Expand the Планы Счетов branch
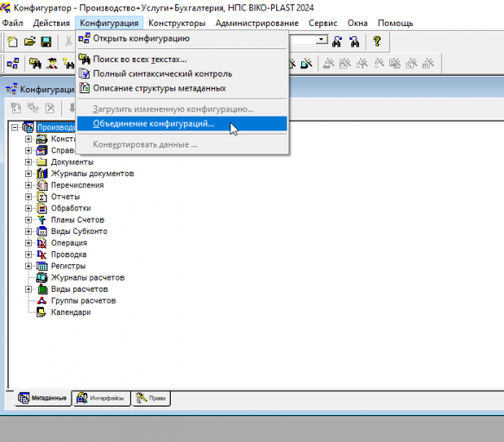 point(28,220)
